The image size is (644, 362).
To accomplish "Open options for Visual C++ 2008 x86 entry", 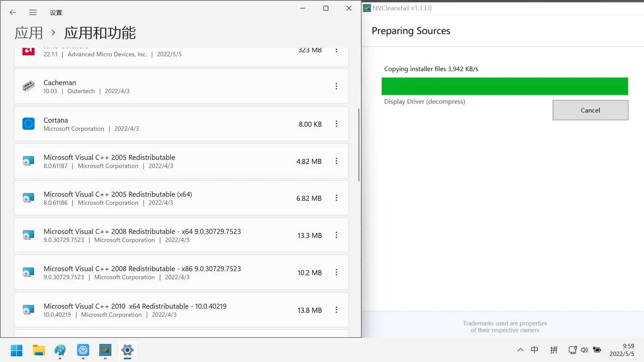I will point(336,272).
